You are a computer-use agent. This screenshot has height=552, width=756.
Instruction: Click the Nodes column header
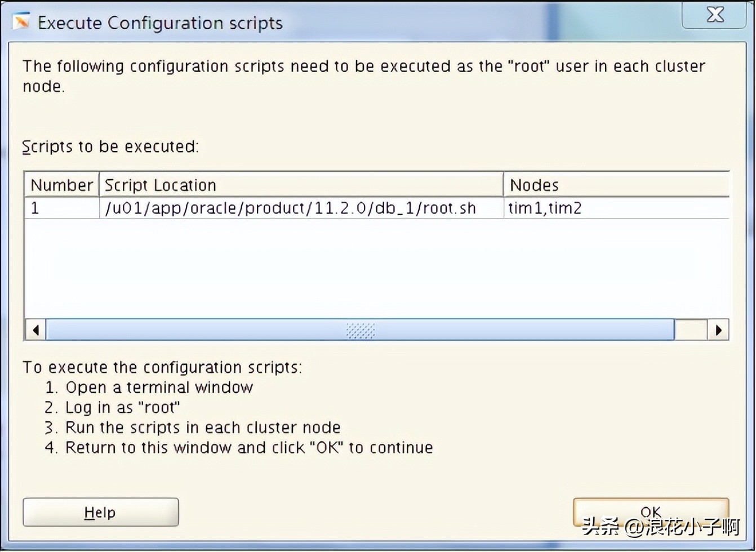(x=533, y=185)
